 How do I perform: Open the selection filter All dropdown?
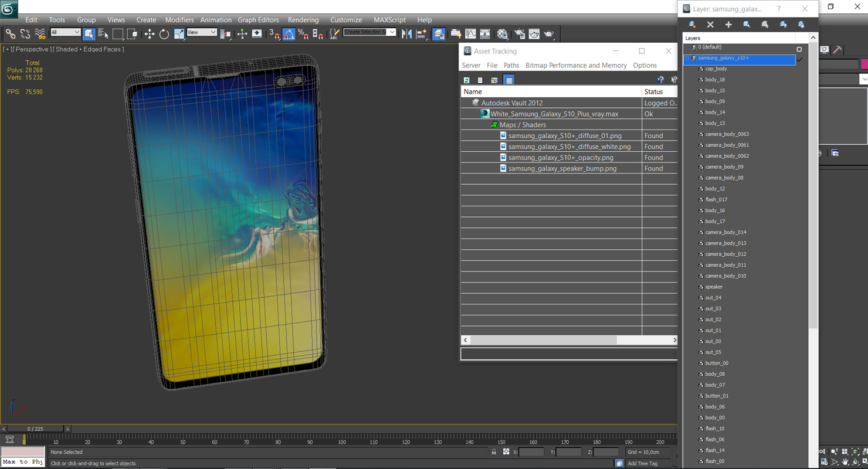coord(65,32)
